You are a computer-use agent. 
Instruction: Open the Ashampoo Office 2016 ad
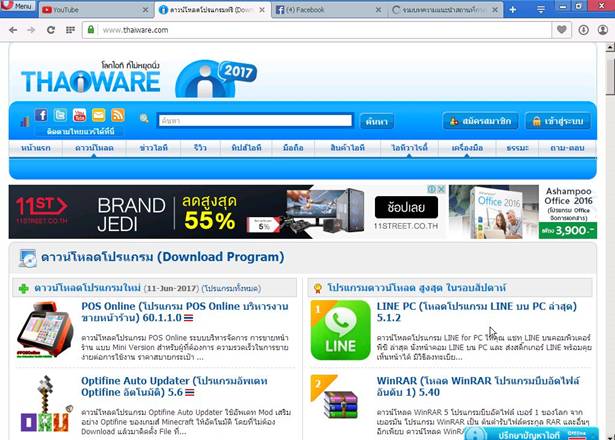523,212
